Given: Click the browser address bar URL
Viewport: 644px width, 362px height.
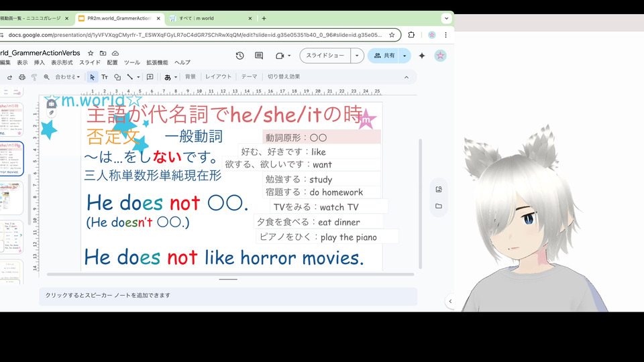Looking at the screenshot, I should [x=195, y=35].
